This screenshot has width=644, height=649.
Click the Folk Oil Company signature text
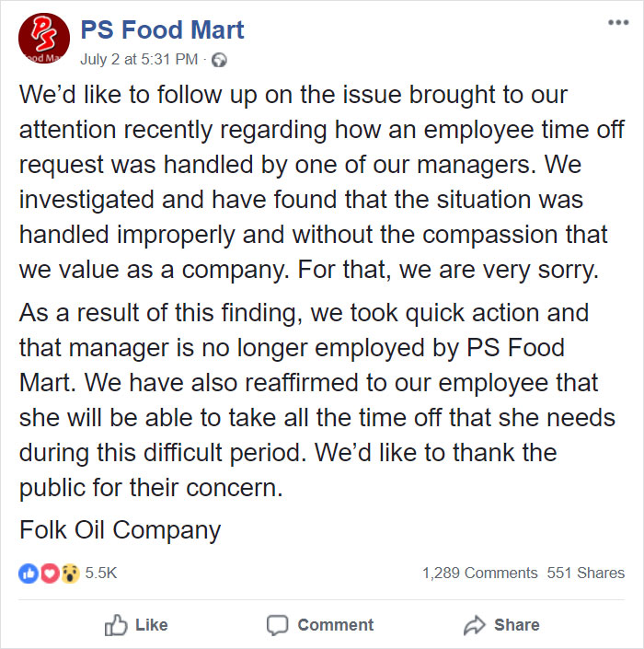[120, 530]
